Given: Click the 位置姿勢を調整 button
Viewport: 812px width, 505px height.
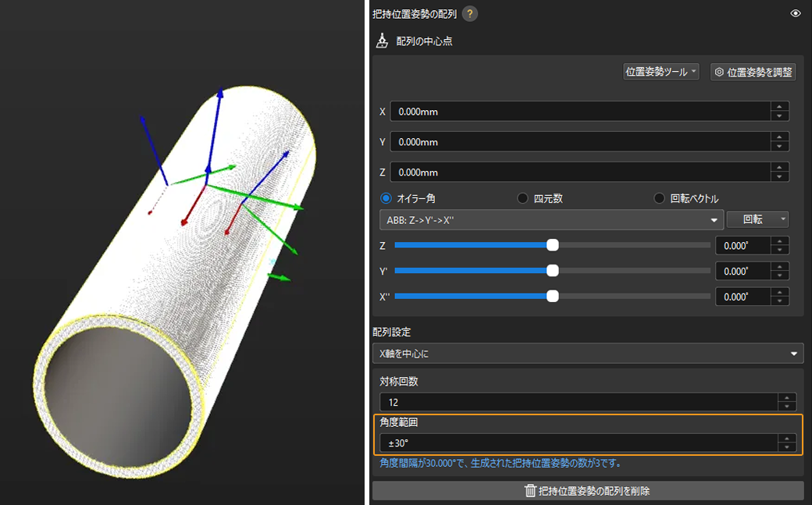Looking at the screenshot, I should click(753, 72).
